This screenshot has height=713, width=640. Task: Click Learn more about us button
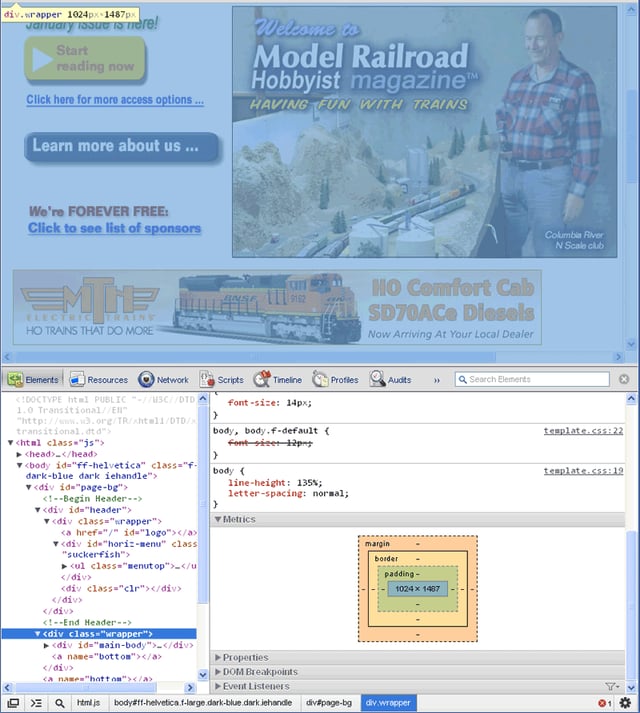[121, 146]
